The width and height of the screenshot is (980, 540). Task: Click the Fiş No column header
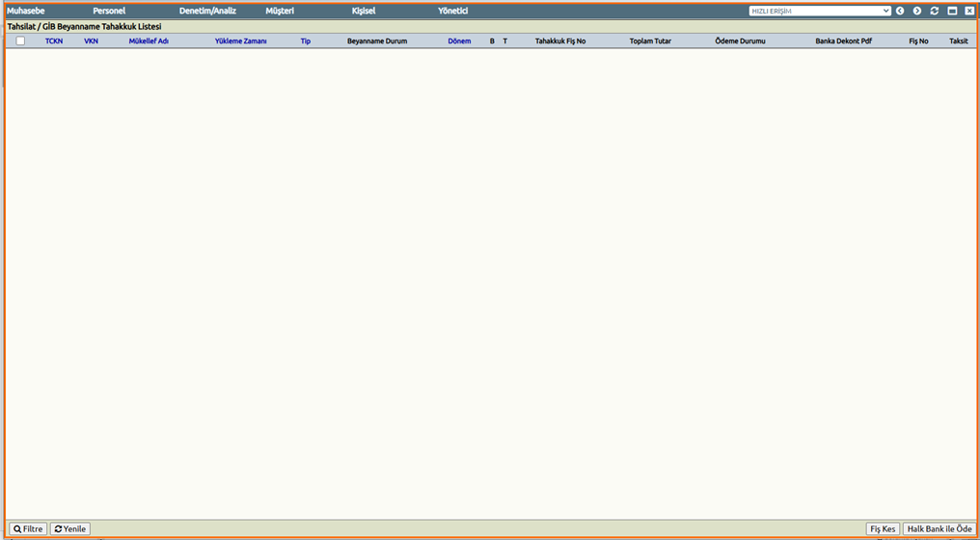918,40
